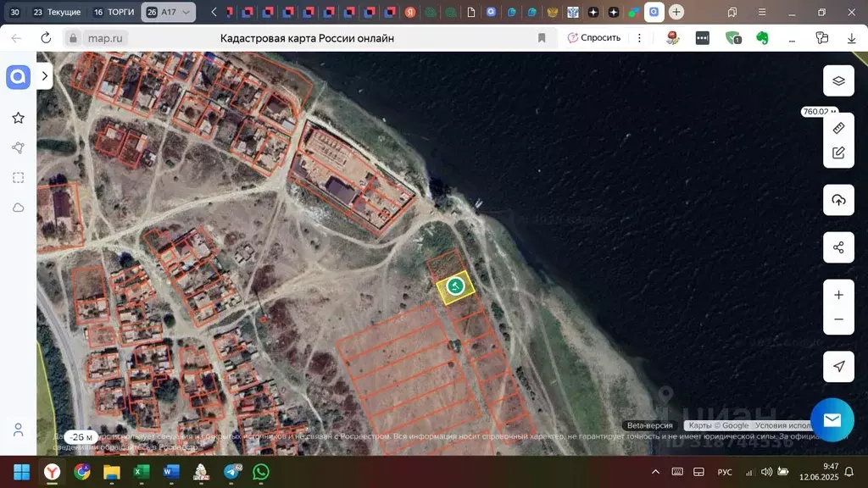Click the green marker on the yellow parcel
Viewport: 868px width, 488px height.
455,286
